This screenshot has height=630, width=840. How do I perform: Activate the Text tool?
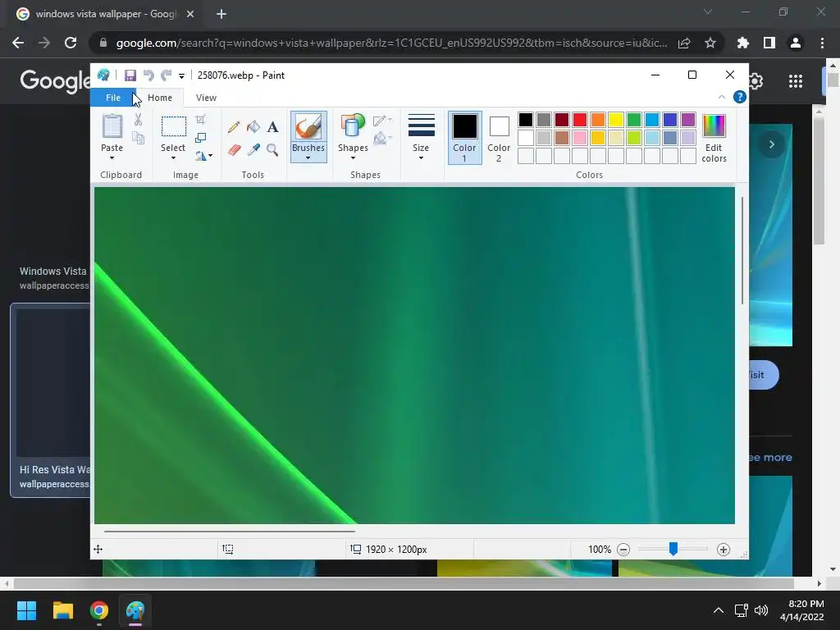tap(272, 127)
